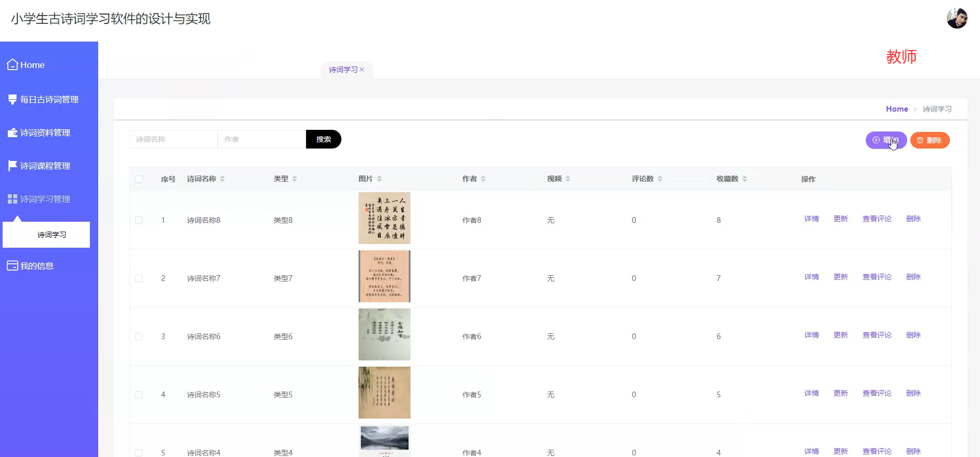The height and width of the screenshot is (457, 980).
Task: Click the purple 增加 button
Action: click(886, 140)
